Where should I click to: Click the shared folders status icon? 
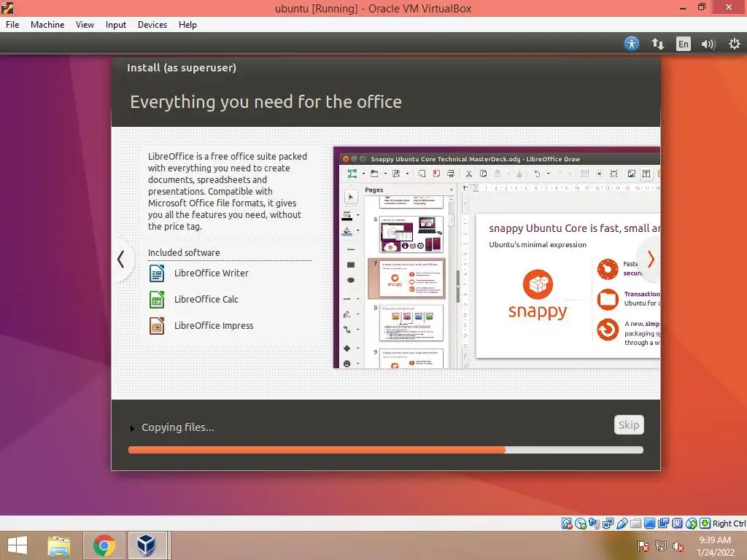(x=635, y=524)
